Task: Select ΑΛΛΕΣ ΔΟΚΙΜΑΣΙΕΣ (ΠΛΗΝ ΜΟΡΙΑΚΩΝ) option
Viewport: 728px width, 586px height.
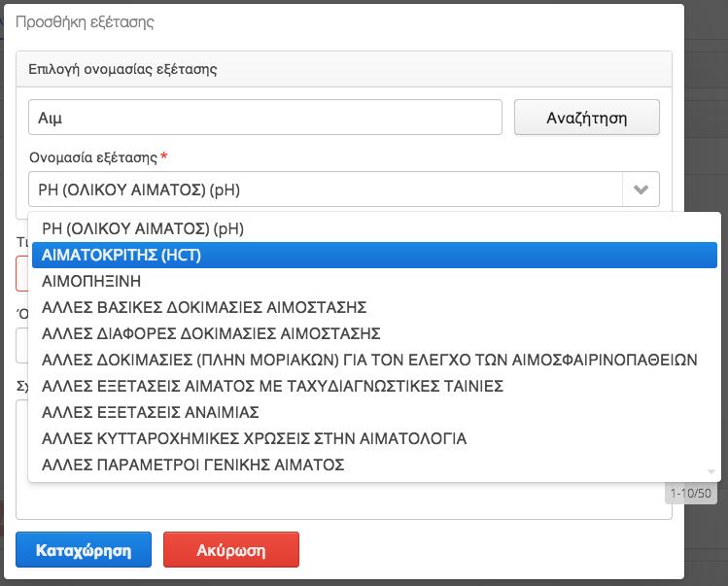Action: click(374, 360)
